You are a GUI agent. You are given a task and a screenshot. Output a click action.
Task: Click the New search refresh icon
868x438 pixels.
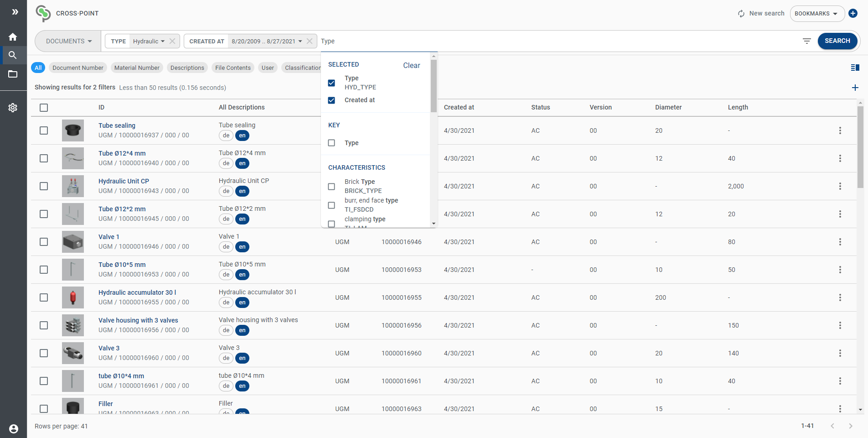point(741,14)
